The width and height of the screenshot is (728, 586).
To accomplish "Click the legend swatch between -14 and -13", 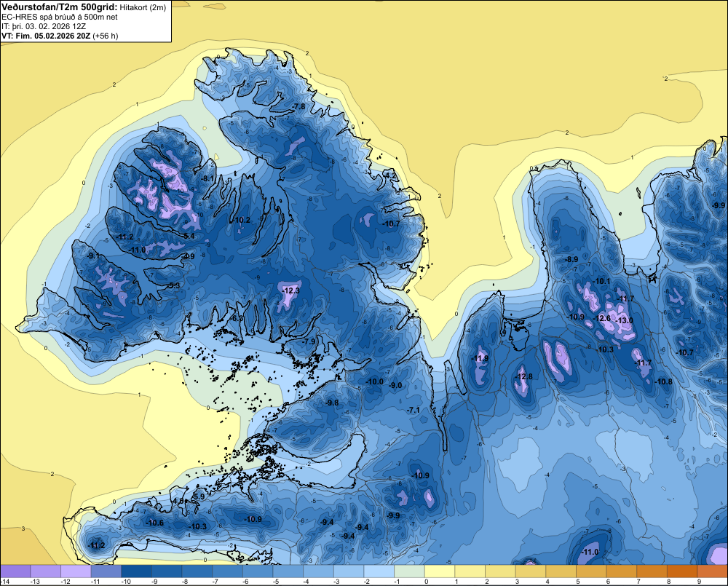I will click(x=15, y=571).
